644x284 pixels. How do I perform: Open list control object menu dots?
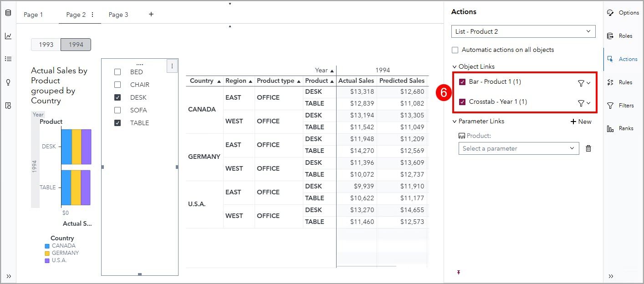pos(172,66)
